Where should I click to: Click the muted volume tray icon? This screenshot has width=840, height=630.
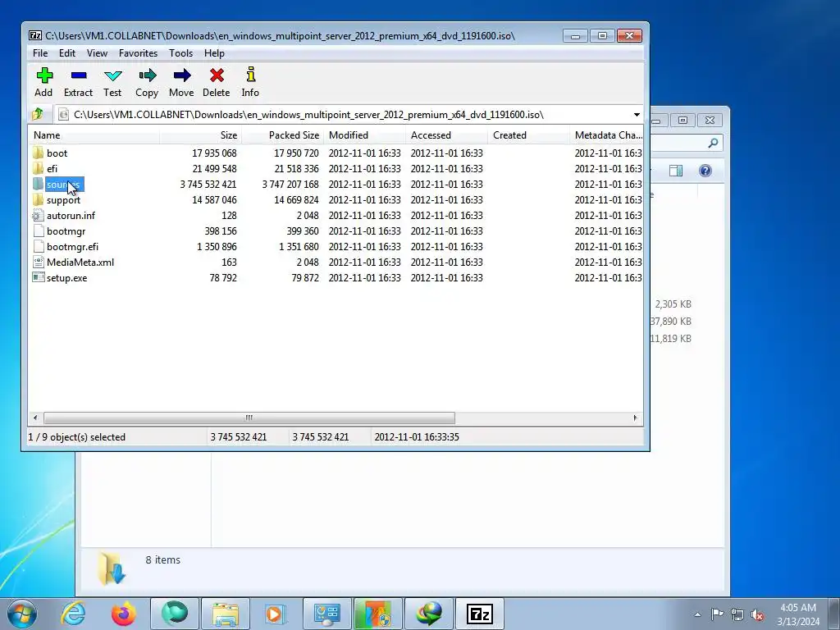point(757,615)
